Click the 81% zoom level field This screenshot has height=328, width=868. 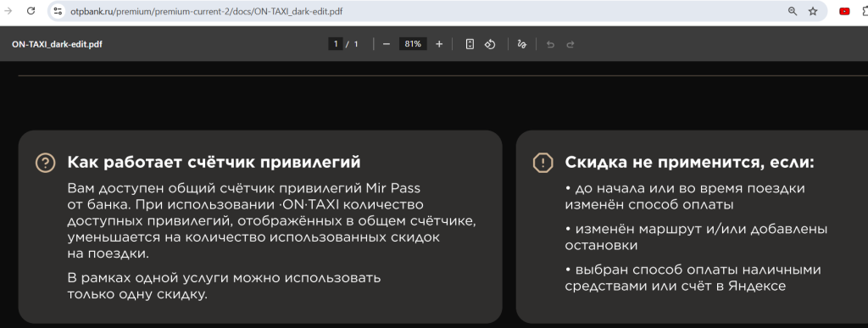tap(413, 44)
